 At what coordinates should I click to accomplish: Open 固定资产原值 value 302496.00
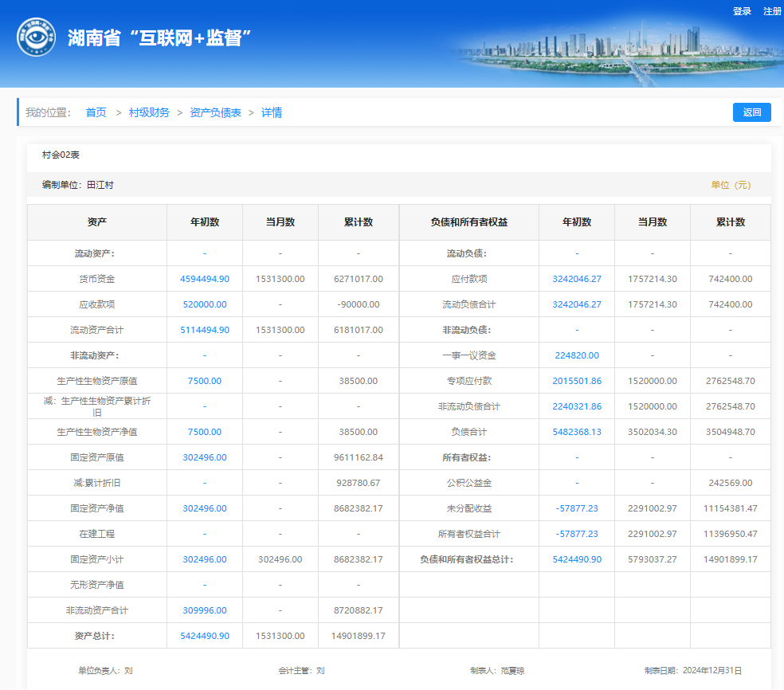pyautogui.click(x=205, y=457)
